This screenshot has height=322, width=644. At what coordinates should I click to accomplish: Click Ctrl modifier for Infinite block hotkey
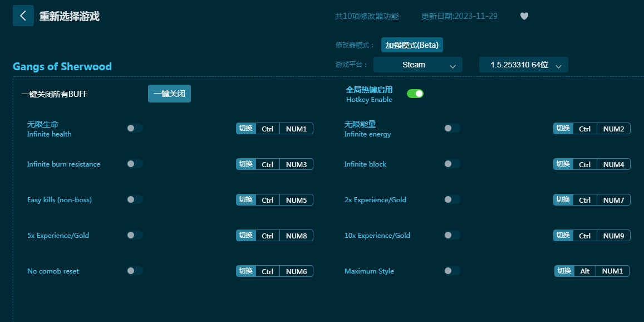584,164
